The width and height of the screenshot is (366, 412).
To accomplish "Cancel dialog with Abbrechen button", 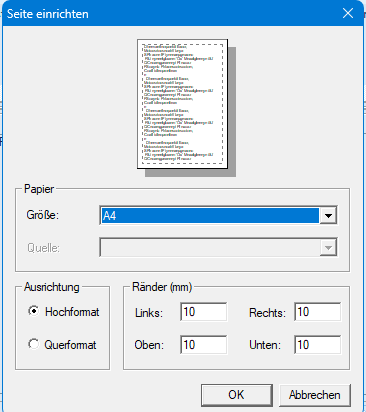I will coord(315,395).
